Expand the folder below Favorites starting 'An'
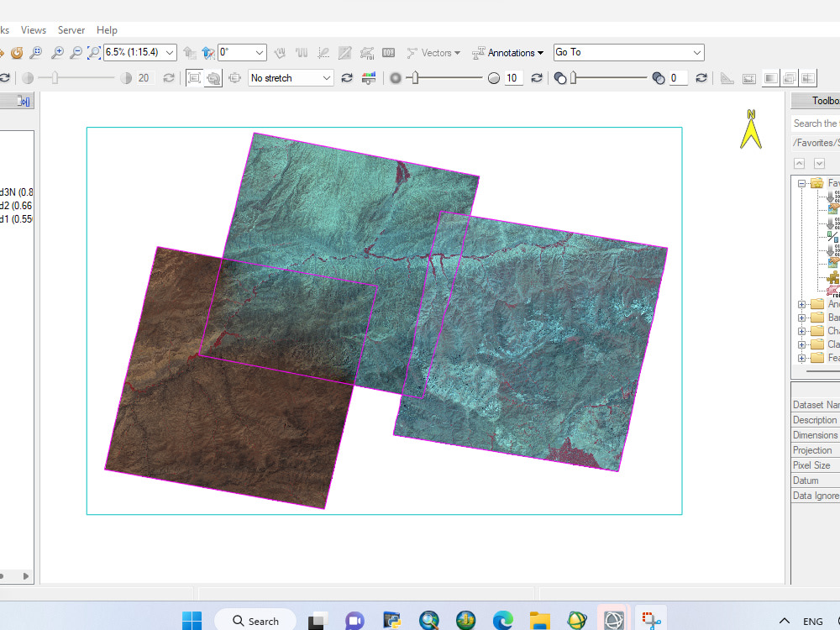 pyautogui.click(x=801, y=304)
